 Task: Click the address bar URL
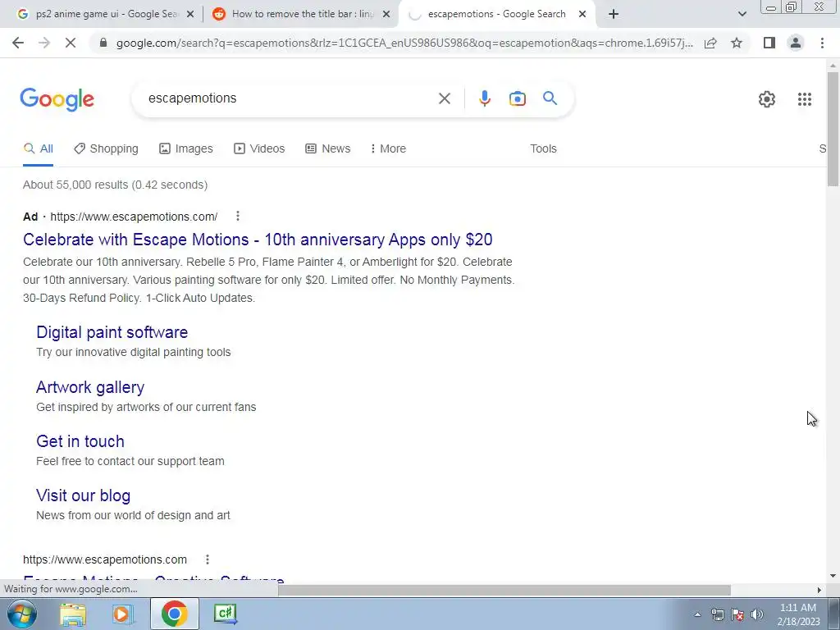404,43
